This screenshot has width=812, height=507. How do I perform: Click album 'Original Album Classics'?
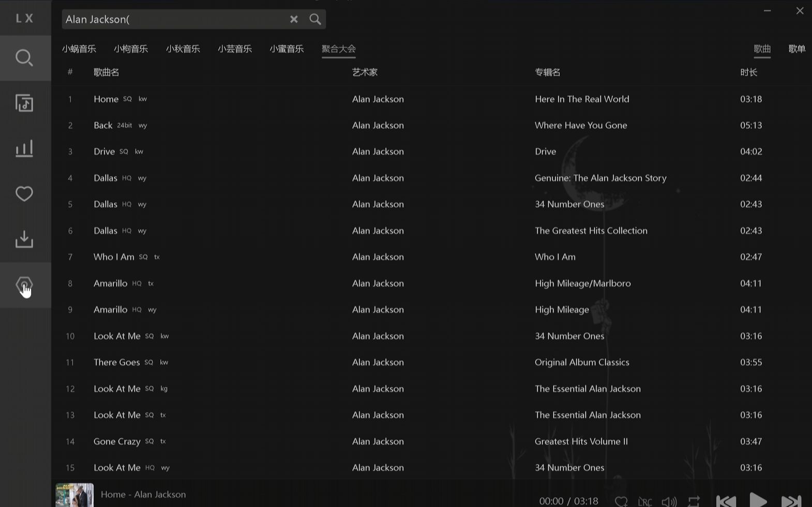click(582, 362)
